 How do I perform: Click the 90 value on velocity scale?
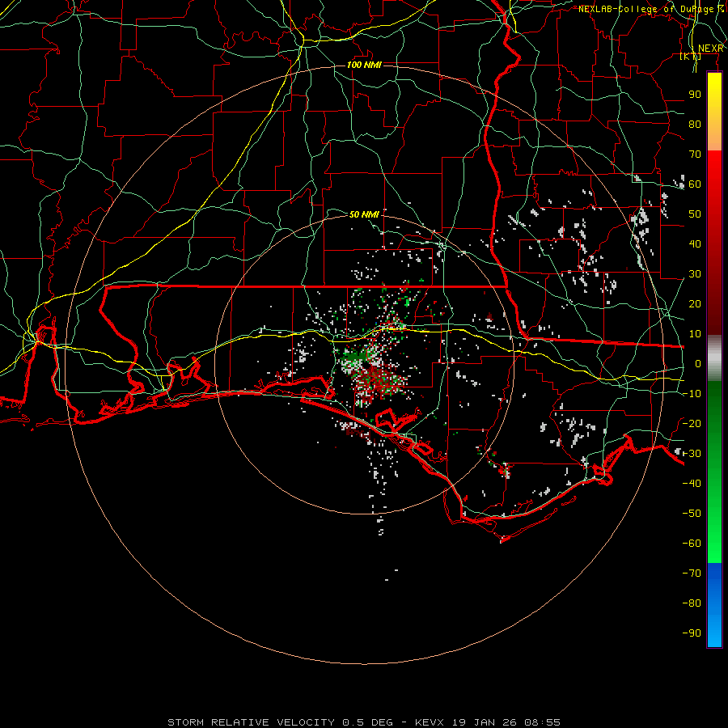(695, 95)
